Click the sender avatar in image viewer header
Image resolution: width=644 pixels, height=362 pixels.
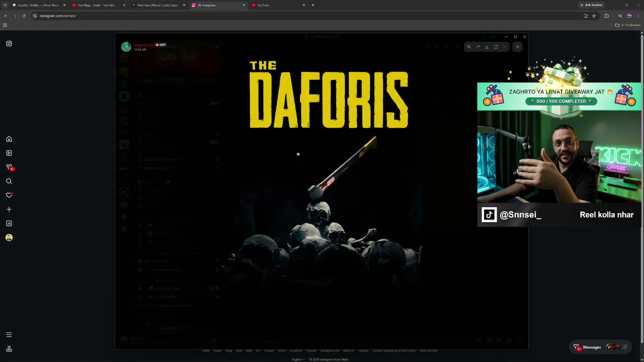click(126, 47)
